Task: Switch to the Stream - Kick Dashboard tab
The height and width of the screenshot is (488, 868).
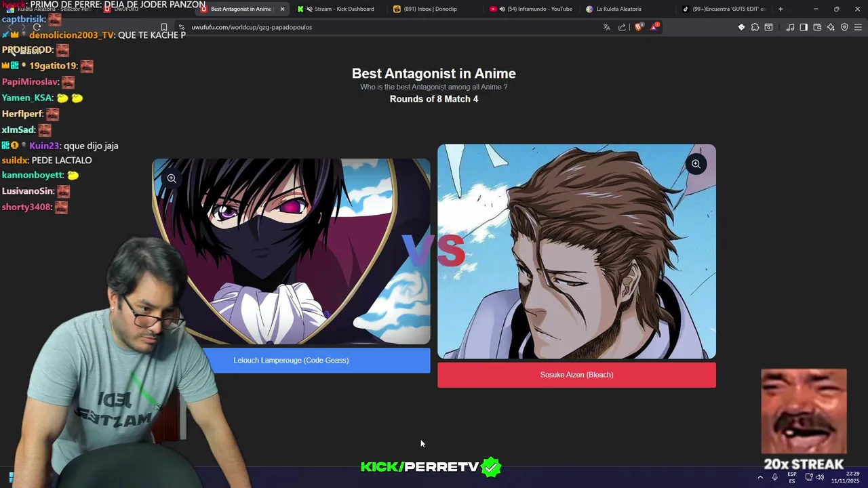Action: (x=339, y=9)
